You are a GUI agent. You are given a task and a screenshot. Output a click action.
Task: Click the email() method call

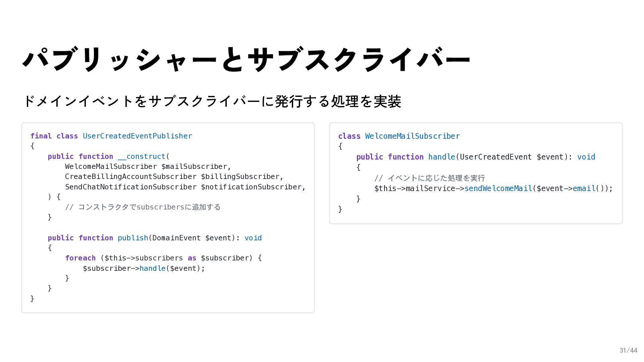(x=584, y=189)
